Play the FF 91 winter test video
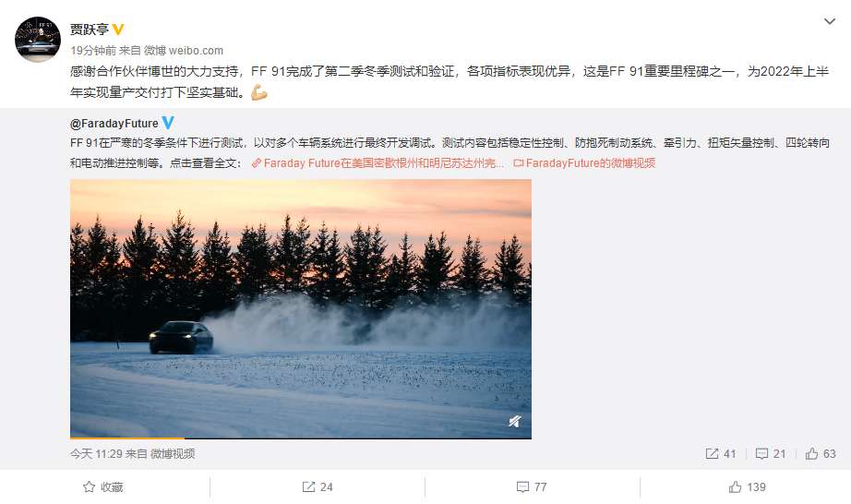The image size is (851, 504). [x=301, y=308]
